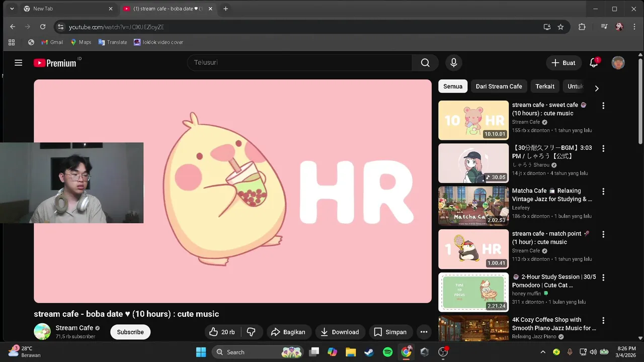The image size is (644, 362).
Task: Open Translate bookmark
Action: (x=113, y=42)
